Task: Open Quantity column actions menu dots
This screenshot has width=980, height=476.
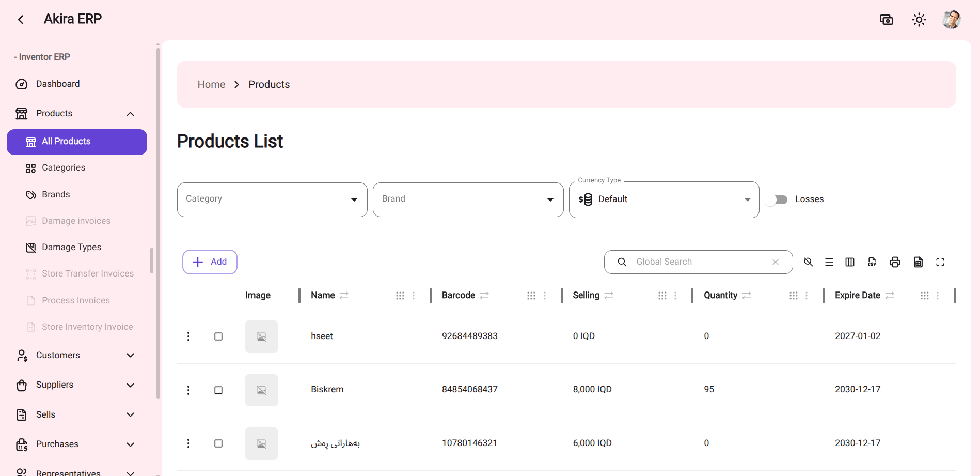Action: pos(807,296)
